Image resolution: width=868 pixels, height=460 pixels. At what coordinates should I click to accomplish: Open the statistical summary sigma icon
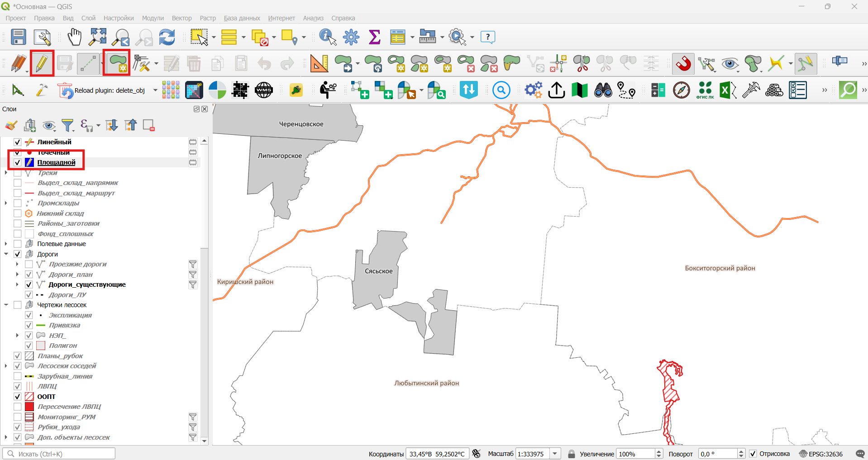[374, 37]
